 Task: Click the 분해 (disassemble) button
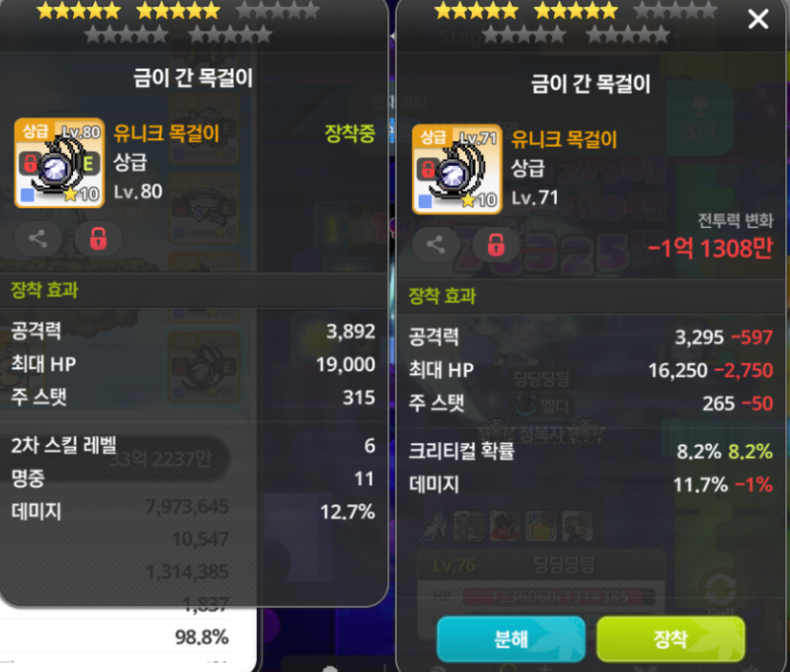pos(511,638)
